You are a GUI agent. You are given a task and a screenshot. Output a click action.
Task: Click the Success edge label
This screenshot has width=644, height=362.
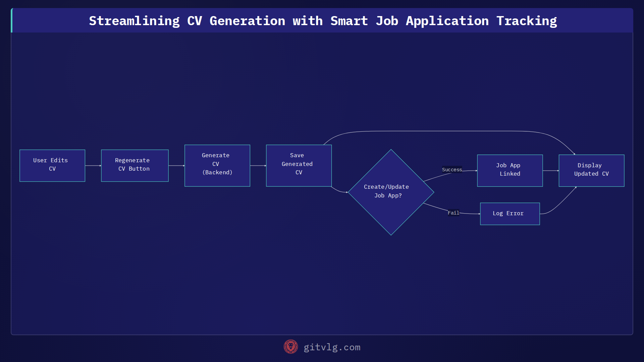click(x=452, y=170)
